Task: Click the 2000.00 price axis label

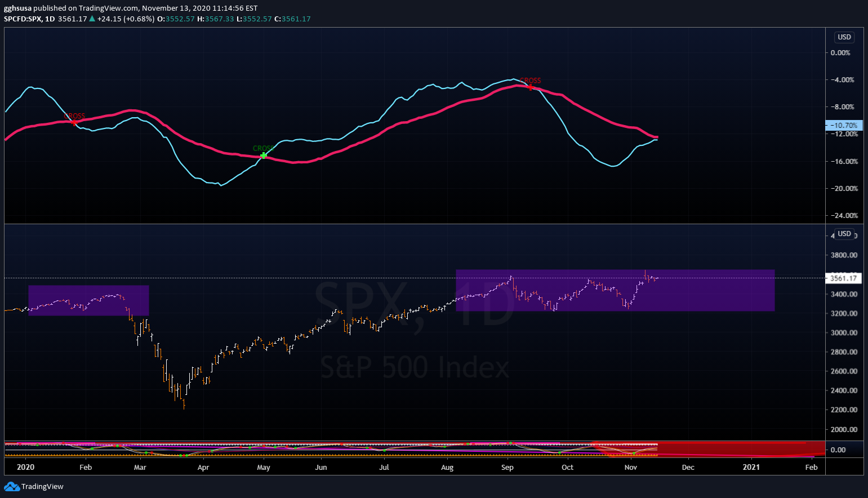Action: pyautogui.click(x=844, y=429)
